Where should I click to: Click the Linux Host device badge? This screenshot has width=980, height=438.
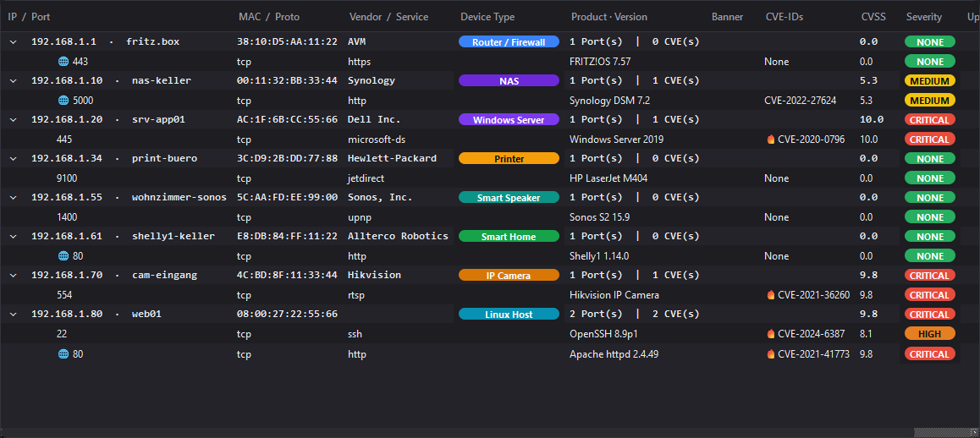[509, 314]
